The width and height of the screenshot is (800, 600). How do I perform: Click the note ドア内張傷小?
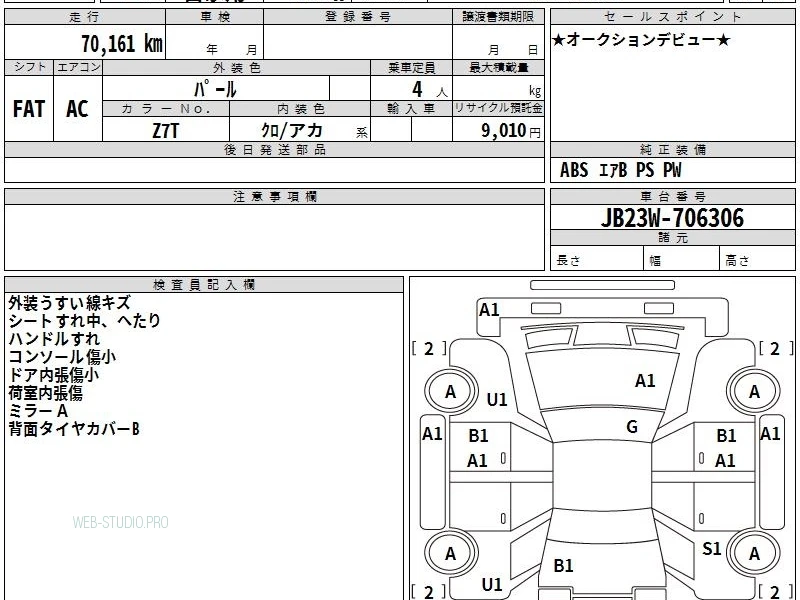(x=54, y=375)
